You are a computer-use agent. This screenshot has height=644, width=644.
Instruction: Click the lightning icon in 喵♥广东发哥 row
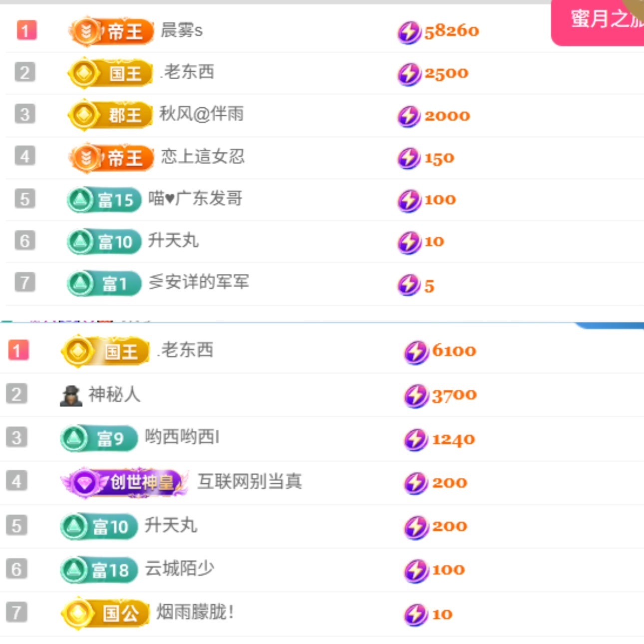click(x=409, y=201)
